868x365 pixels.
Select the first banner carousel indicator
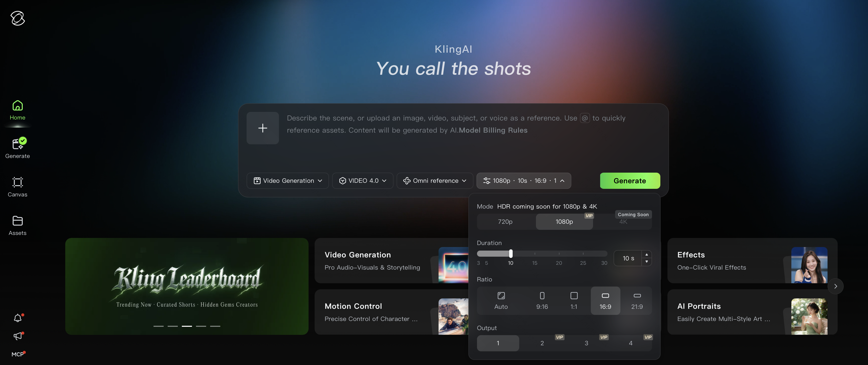(x=158, y=326)
